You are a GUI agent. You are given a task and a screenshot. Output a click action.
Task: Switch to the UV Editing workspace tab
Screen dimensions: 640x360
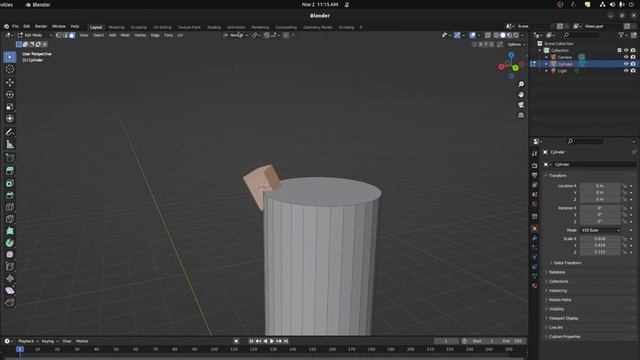coord(162,27)
